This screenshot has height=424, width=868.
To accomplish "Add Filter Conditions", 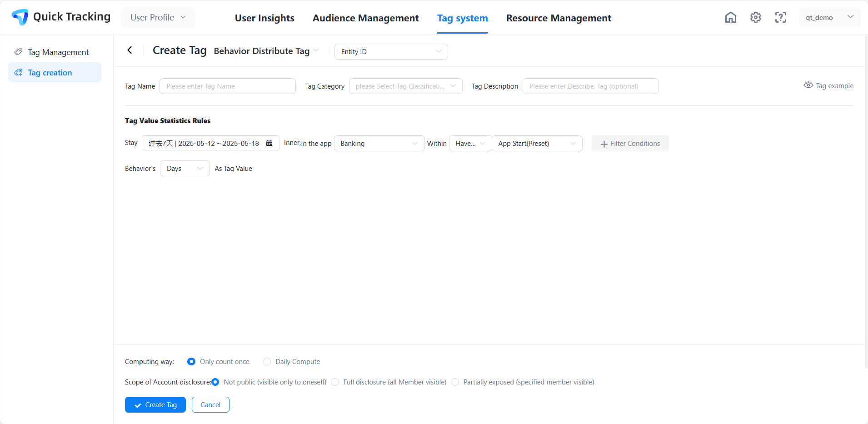I will (x=630, y=143).
